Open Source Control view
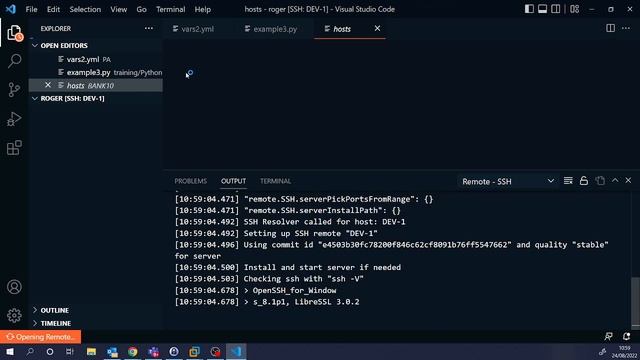Image resolution: width=640 pixels, height=360 pixels. click(x=14, y=90)
